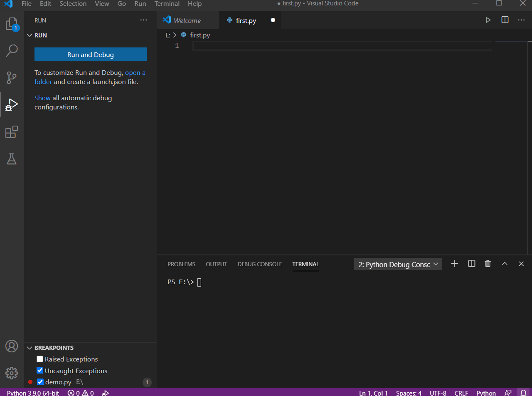532x396 pixels.
Task: Open the Python Debug Console terminal dropdown
Action: coord(398,264)
